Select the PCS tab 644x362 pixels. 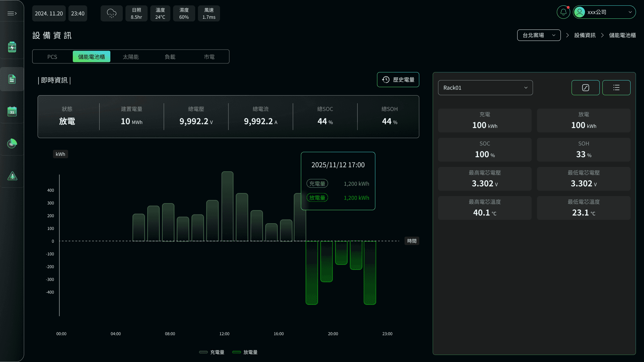[52, 57]
